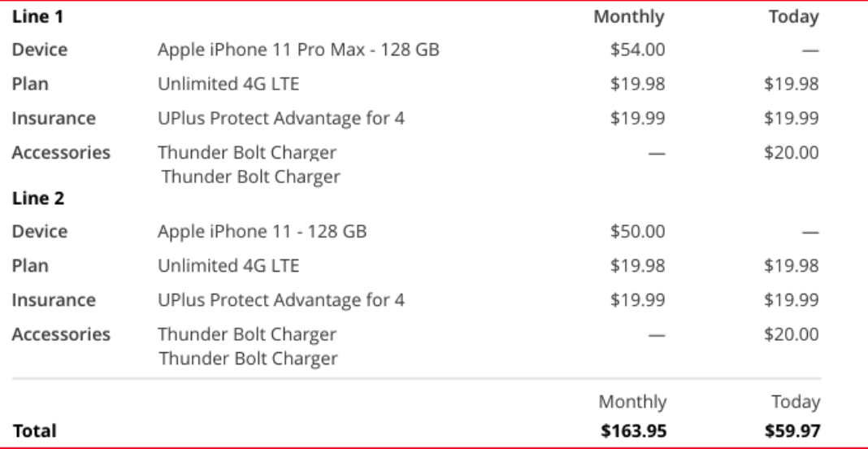The height and width of the screenshot is (449, 868).
Task: Click Line 1 device monthly price $54.00
Action: click(637, 50)
